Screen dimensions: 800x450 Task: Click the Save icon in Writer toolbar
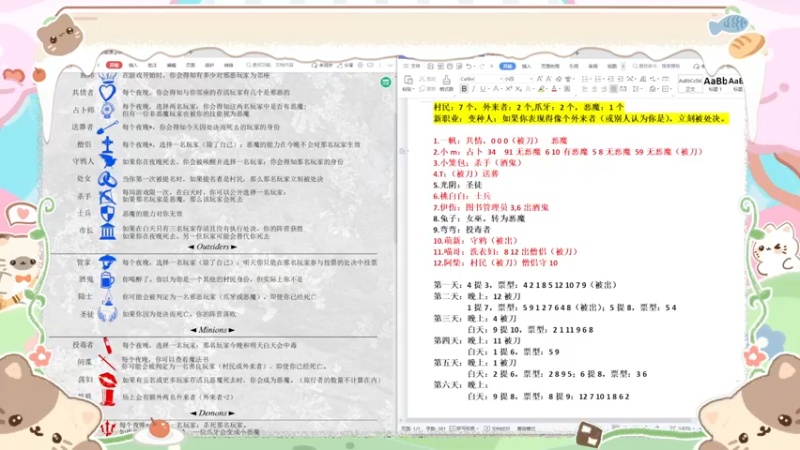431,66
